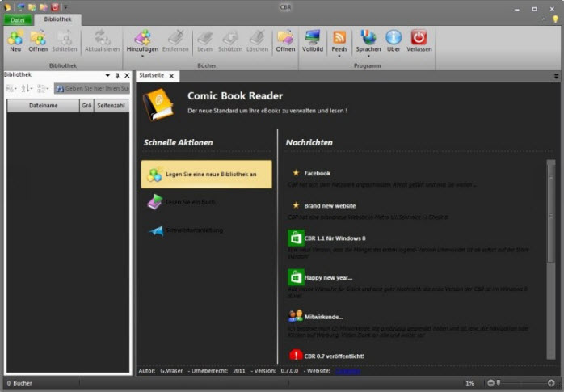Sort by Grö column header
Viewport: 564px width, 392px height.
pos(86,106)
